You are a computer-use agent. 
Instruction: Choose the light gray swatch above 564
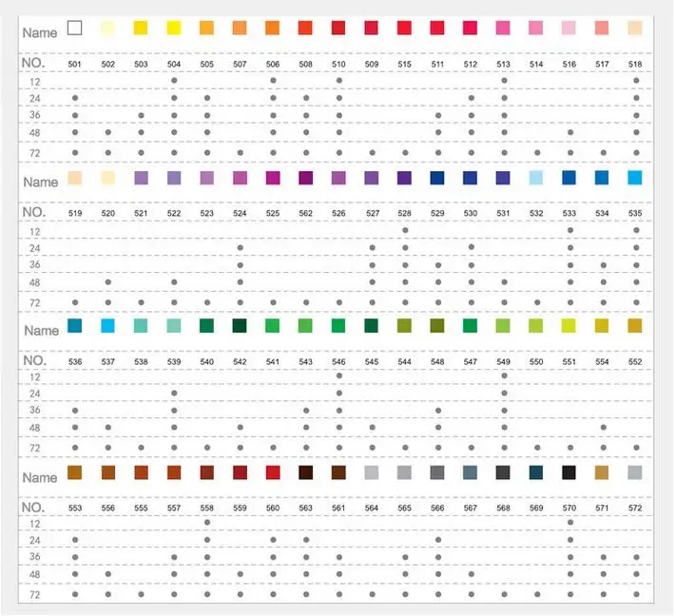pos(371,472)
